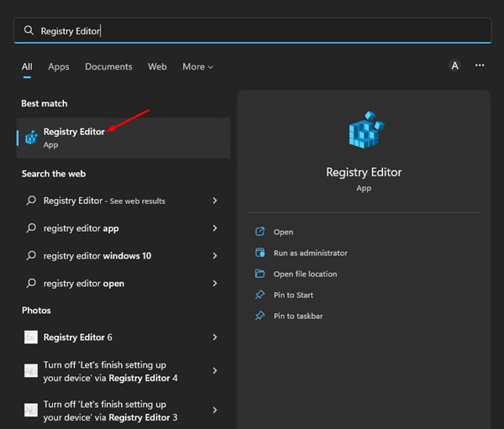Switch to the Documents tab

pyautogui.click(x=108, y=66)
